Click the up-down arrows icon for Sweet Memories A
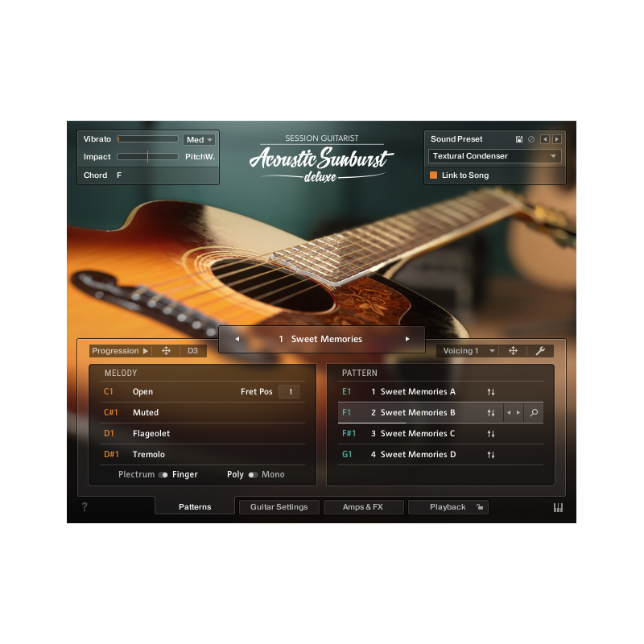Screen dimensions: 644x644 (491, 392)
